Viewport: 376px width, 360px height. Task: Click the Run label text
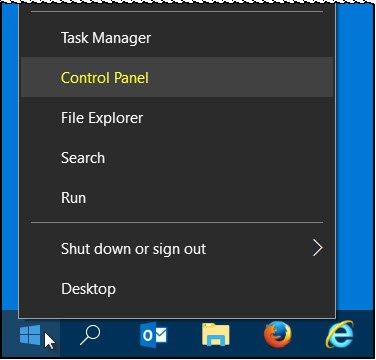73,198
